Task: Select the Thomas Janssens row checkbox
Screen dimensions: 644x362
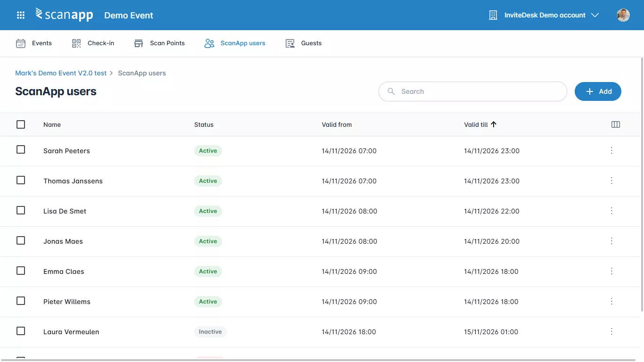Action: tap(21, 180)
